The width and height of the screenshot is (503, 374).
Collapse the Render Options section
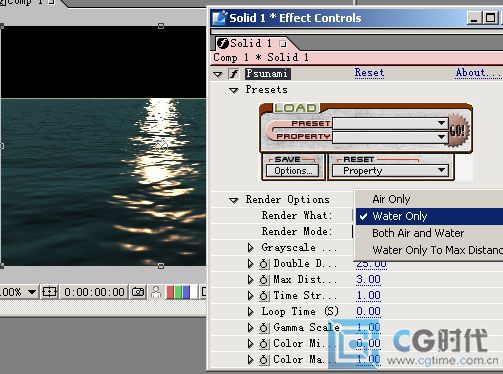coord(234,200)
